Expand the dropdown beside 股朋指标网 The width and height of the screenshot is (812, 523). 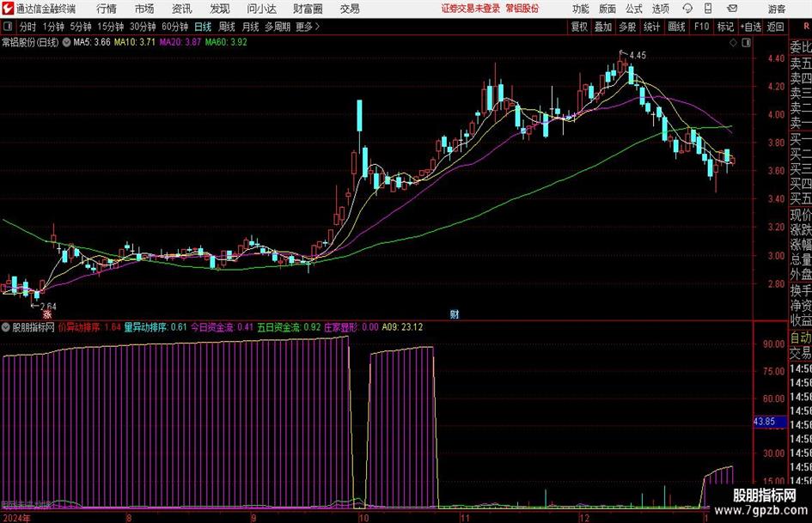(x=6, y=327)
